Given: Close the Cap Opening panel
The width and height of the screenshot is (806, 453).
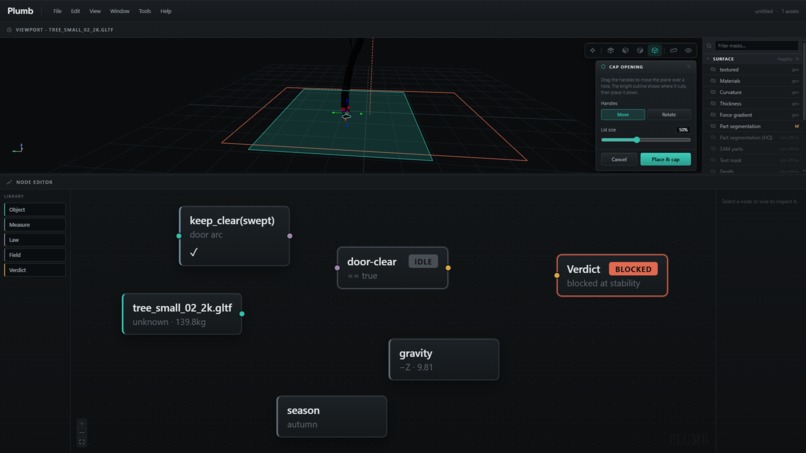Looking at the screenshot, I should click(689, 67).
